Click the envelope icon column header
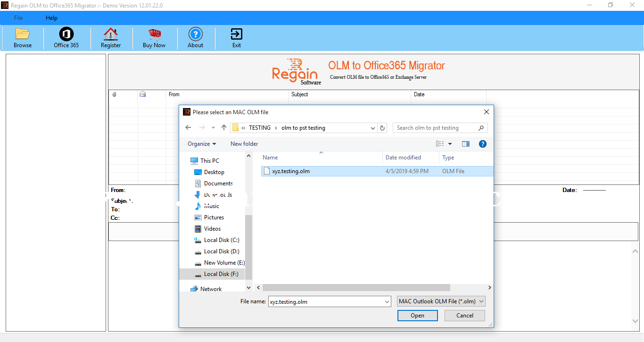 pos(142,94)
